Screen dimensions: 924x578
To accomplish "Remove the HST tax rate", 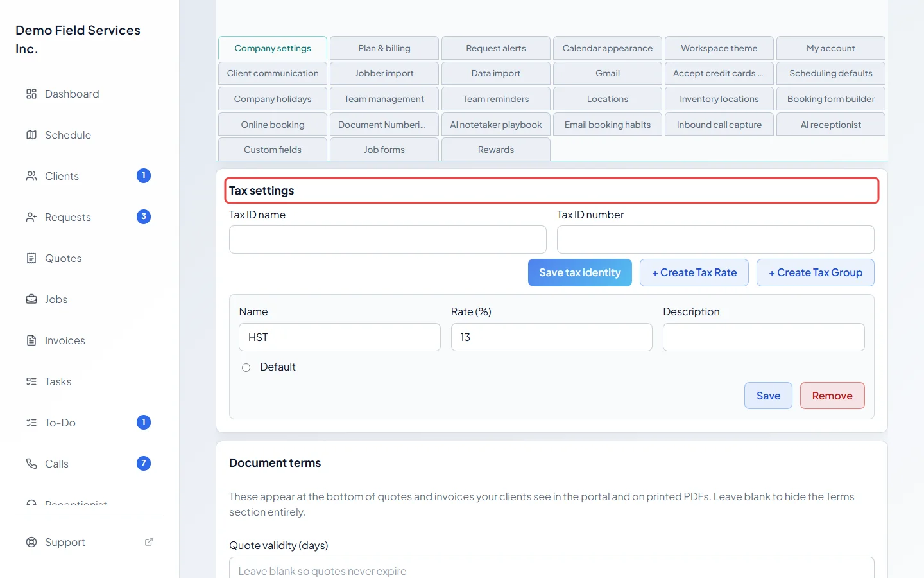I will pos(832,396).
